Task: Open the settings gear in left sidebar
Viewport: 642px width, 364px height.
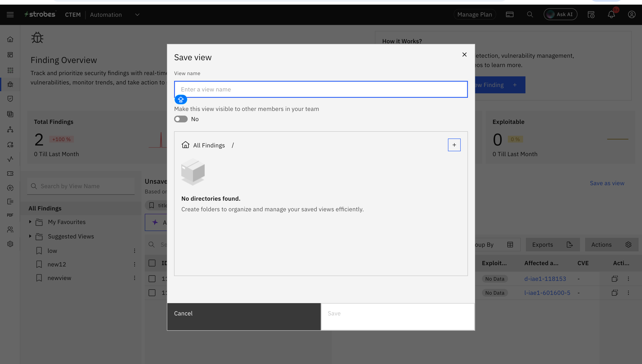Action: tap(10, 244)
